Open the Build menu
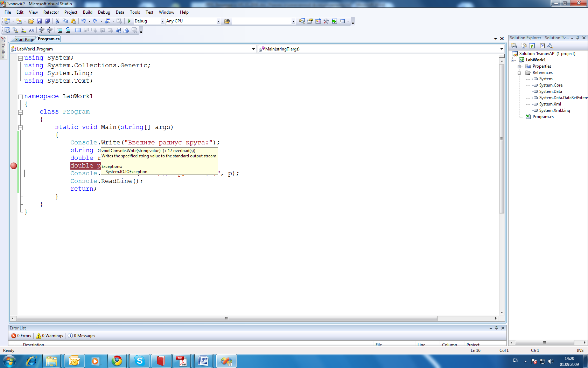Screen dimensions: 588x368 pos(87,12)
